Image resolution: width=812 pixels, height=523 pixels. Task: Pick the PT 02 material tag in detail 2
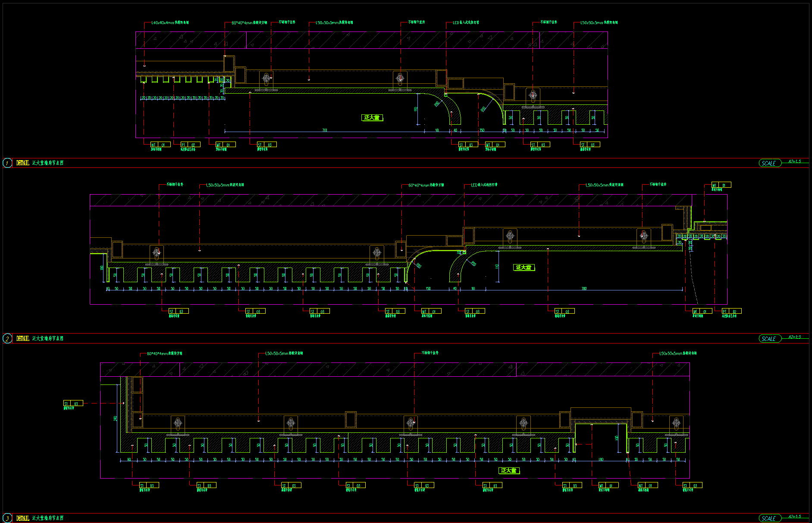tap(731, 311)
